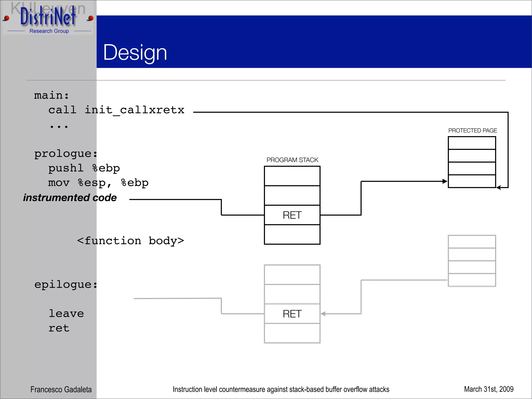Click the grayed-out RET stack cell
532x399 pixels.
coord(292,314)
